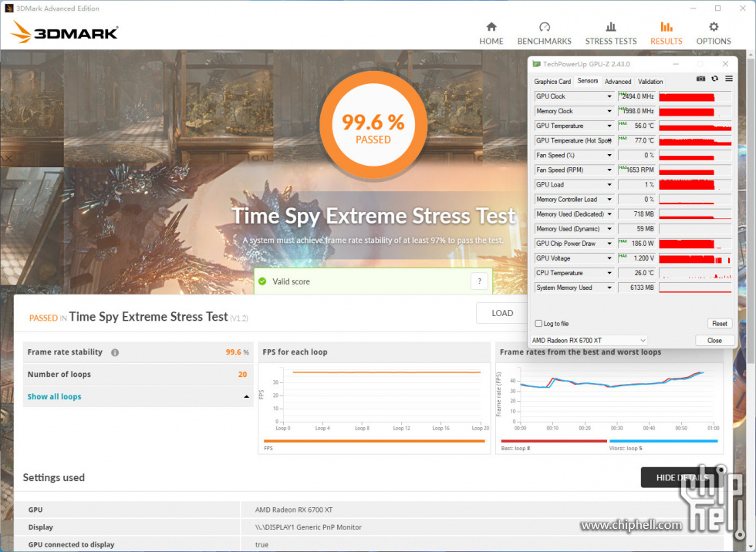Open Memory Clock sensor dropdown
Screen dimensions: 756x552
pos(609,111)
